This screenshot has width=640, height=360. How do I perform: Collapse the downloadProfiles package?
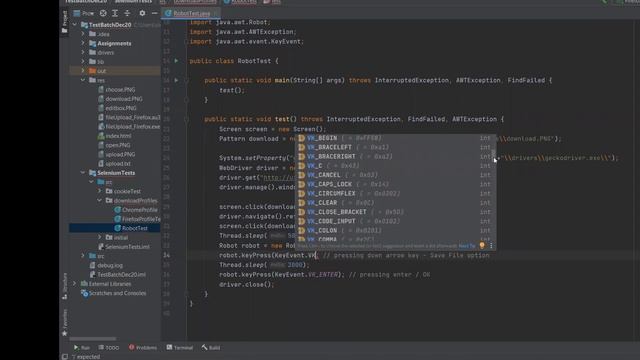coord(100,200)
